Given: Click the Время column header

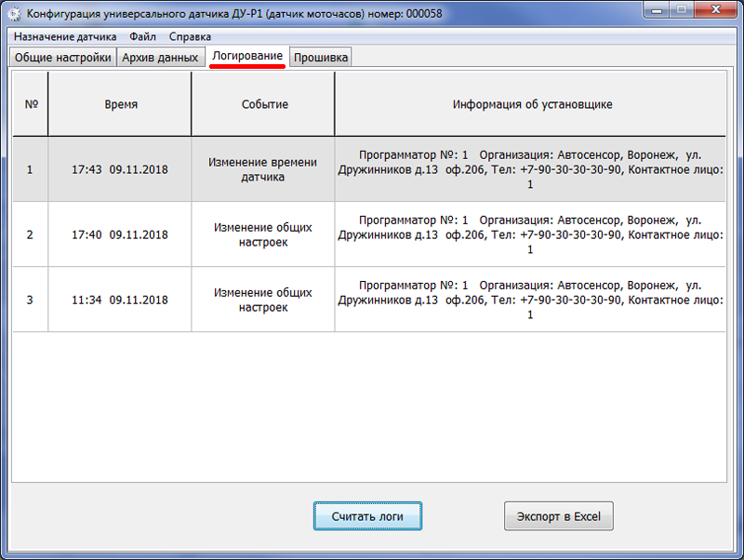Looking at the screenshot, I should point(121,104).
